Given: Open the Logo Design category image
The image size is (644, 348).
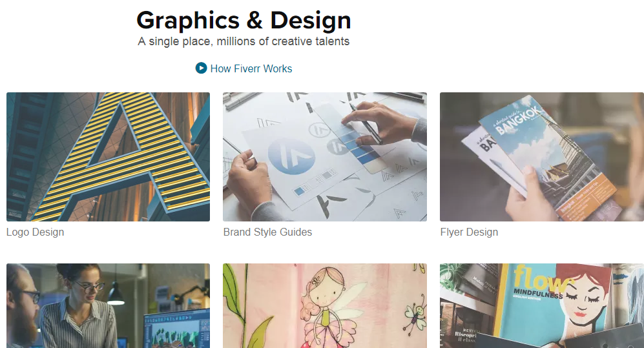Looking at the screenshot, I should pos(108,157).
